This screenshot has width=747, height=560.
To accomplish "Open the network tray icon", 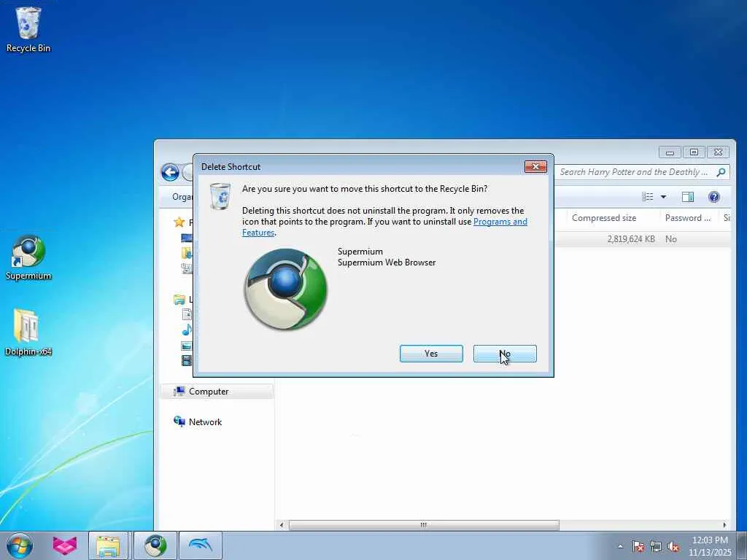I will click(x=656, y=546).
